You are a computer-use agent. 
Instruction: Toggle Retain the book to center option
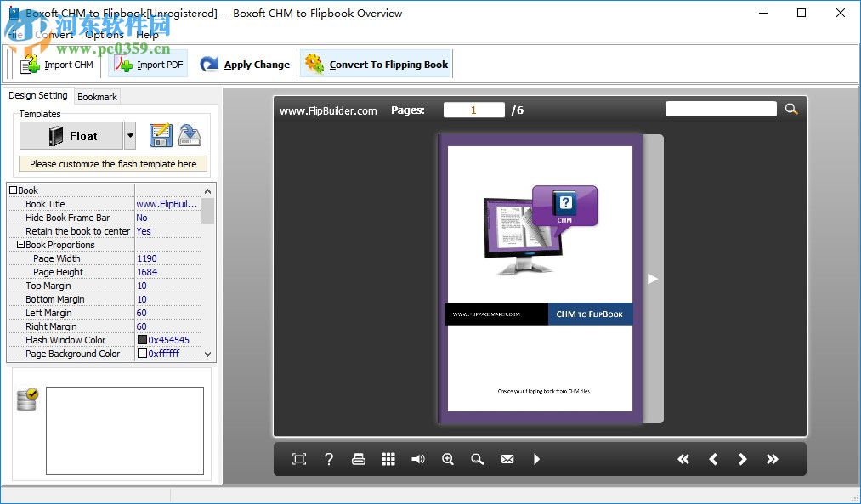143,230
